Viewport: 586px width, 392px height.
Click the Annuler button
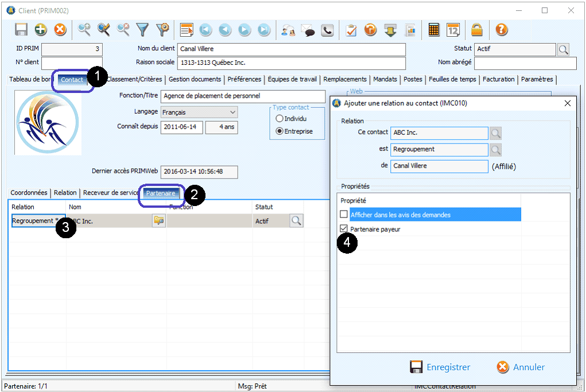pos(521,367)
